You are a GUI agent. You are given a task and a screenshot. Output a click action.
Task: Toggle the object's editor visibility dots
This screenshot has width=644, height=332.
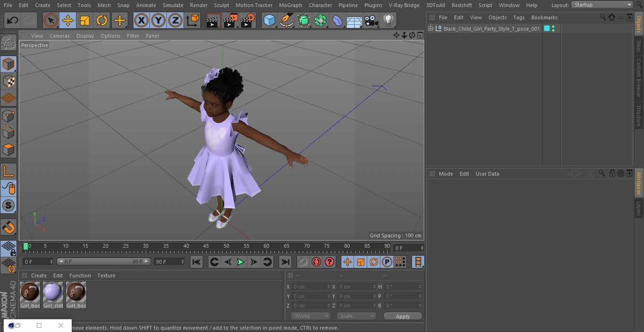(553, 29)
